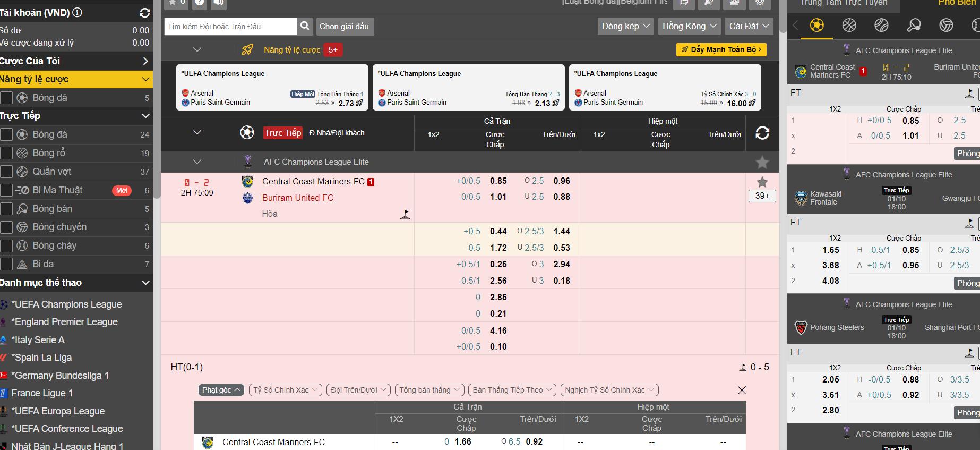Click the main content vertical scrollbar
980x450 pixels.
[x=783, y=16]
